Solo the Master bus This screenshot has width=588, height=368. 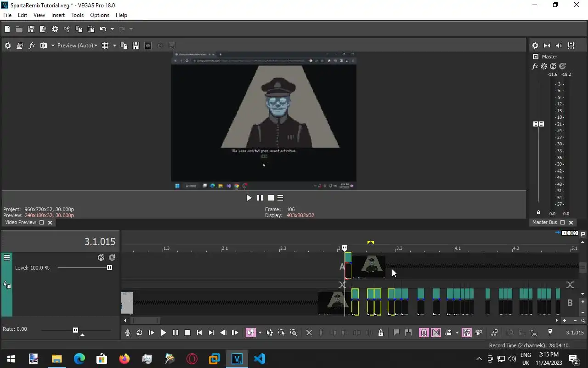[x=562, y=66]
